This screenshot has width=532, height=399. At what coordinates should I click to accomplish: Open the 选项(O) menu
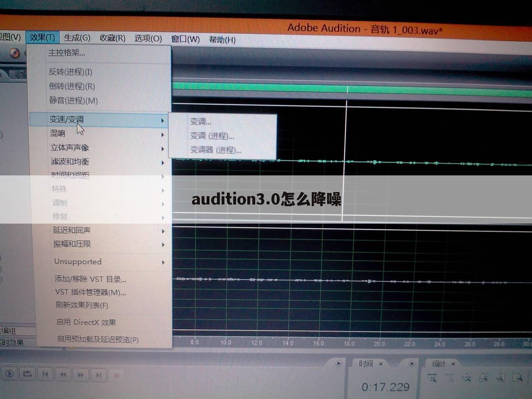(x=148, y=39)
